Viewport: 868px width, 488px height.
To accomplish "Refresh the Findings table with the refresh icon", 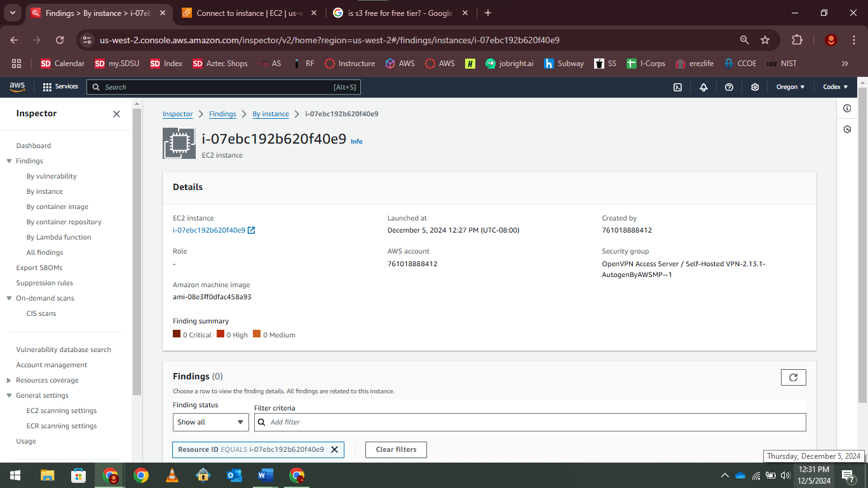I will 793,377.
